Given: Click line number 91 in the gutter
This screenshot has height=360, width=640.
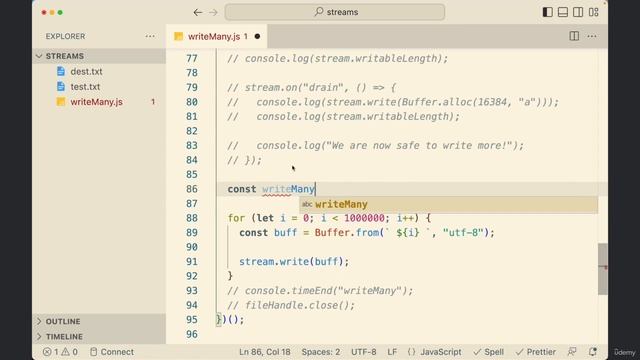Looking at the screenshot, I should tap(192, 262).
